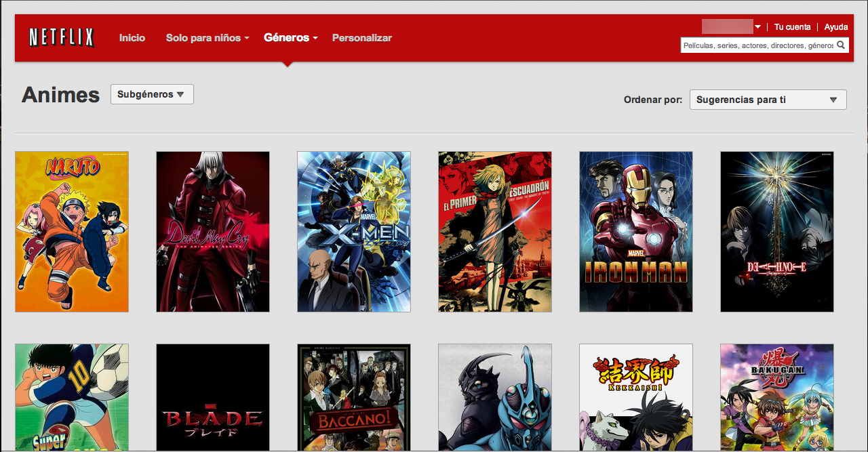Screen dimensions: 868x452
Task: Open the Ayuda page
Action: tap(835, 27)
